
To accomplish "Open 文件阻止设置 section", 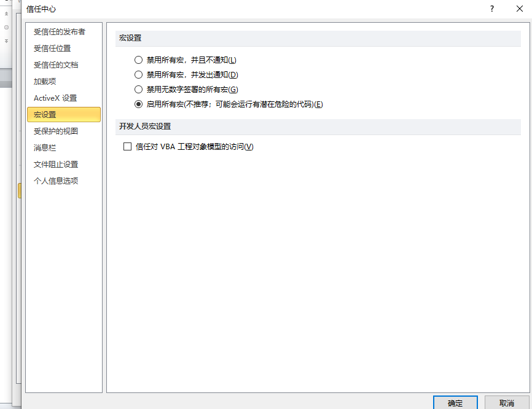I will click(64, 165).
